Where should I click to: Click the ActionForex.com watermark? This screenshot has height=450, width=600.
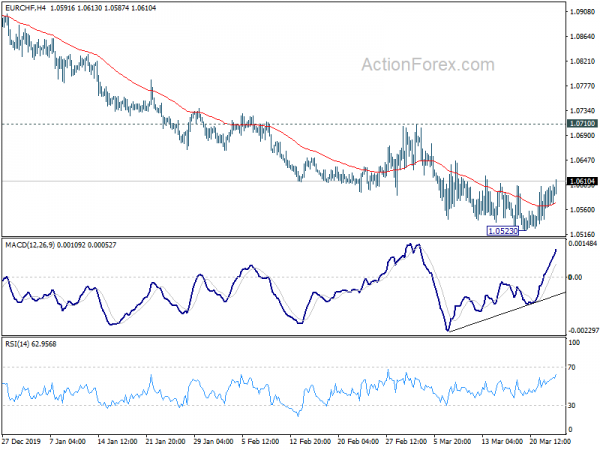pos(428,65)
